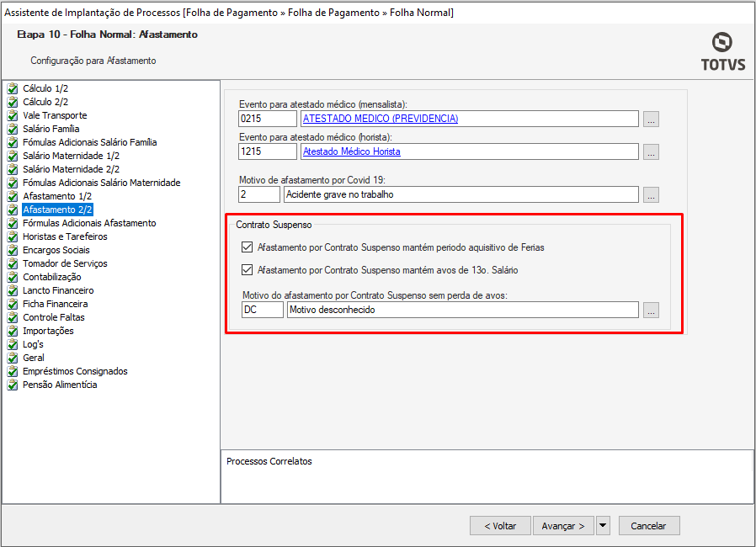This screenshot has width=756, height=547.
Task: Click the checkmark icon beside Afastamento 1/2
Action: pyautogui.click(x=13, y=196)
